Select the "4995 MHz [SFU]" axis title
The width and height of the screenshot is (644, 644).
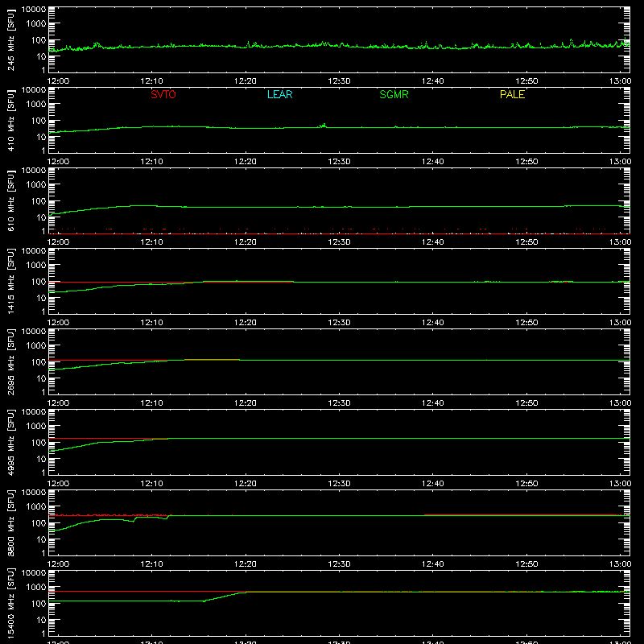(x=10, y=442)
